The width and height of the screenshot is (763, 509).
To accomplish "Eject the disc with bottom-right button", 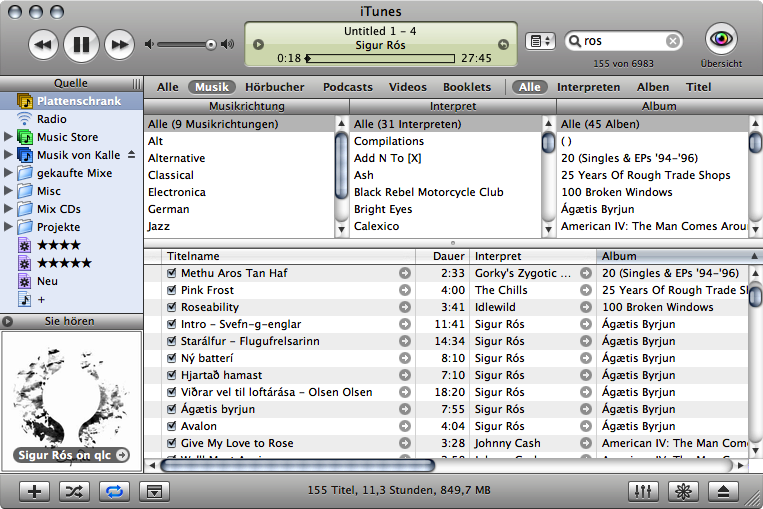I will [x=724, y=491].
